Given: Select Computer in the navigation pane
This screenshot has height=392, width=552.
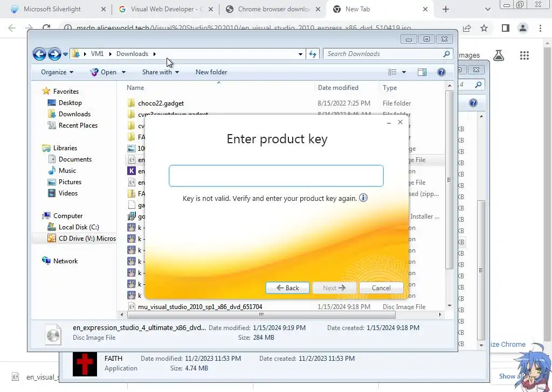Looking at the screenshot, I should (x=68, y=216).
